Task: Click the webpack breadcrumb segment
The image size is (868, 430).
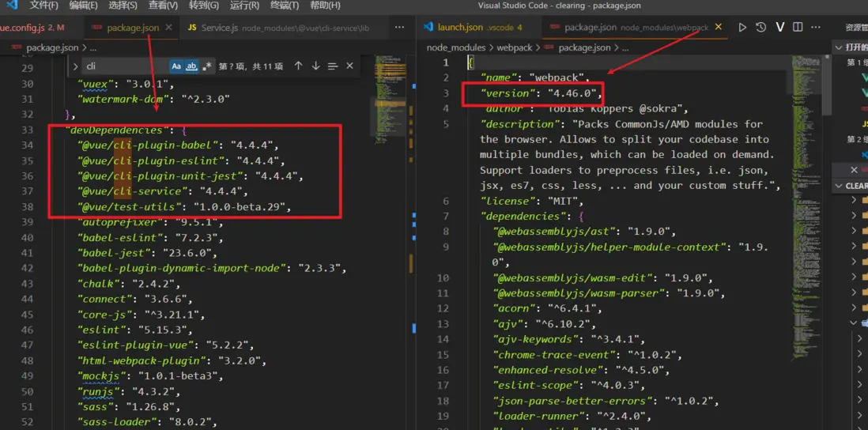Action: point(514,47)
